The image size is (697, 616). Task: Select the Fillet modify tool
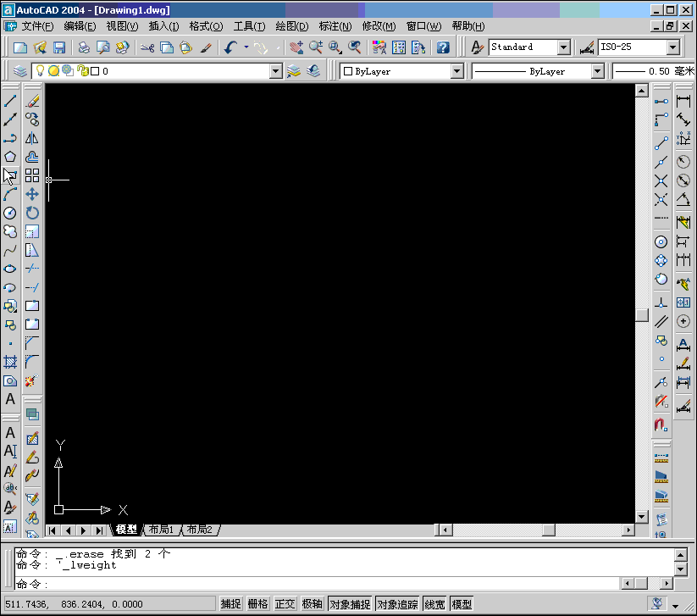(x=32, y=362)
